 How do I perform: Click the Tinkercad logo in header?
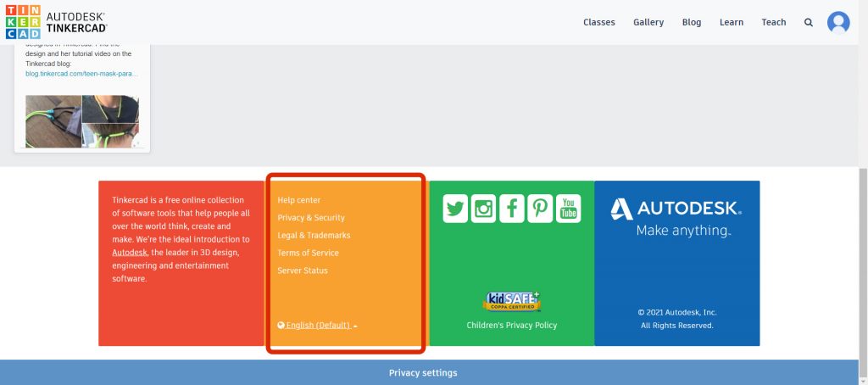[x=56, y=22]
